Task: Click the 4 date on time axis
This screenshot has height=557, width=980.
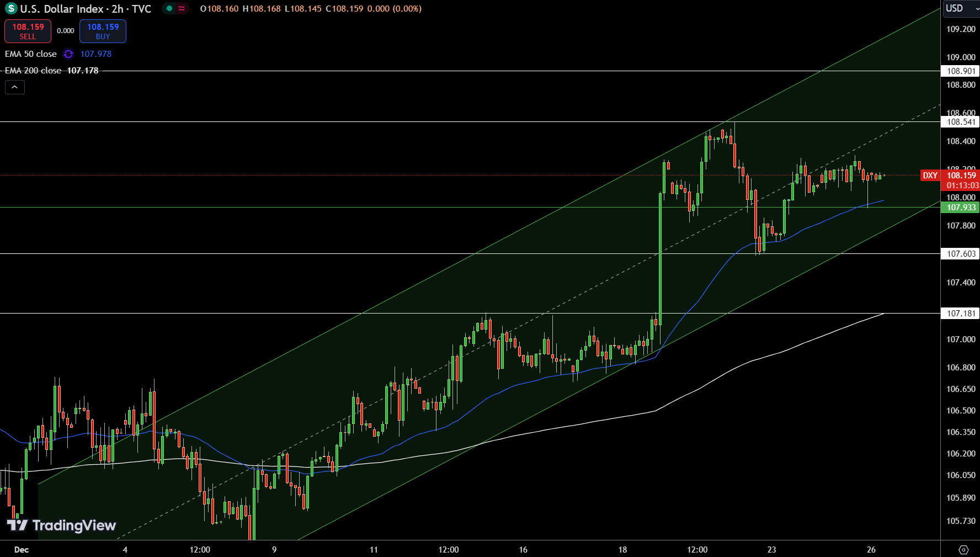Action: 125,550
